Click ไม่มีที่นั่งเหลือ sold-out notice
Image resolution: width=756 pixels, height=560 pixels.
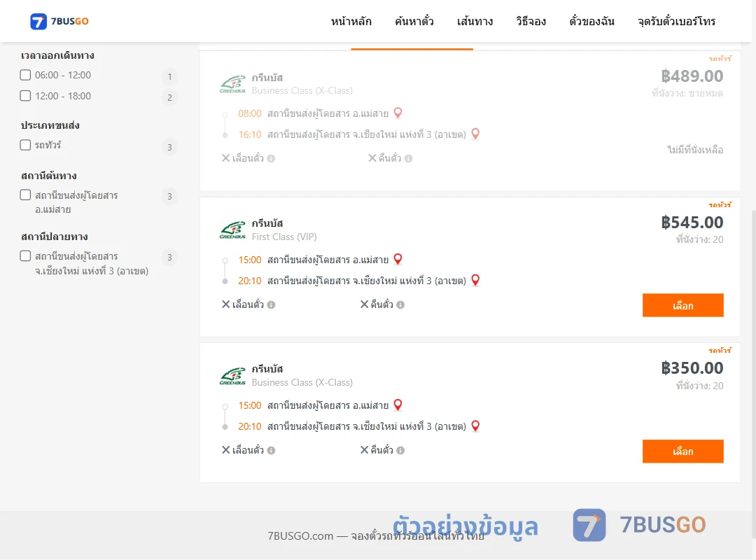pos(695,150)
